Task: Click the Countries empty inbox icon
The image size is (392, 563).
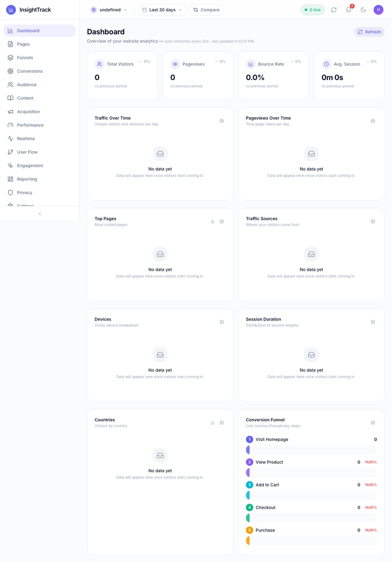Action: 160,455
